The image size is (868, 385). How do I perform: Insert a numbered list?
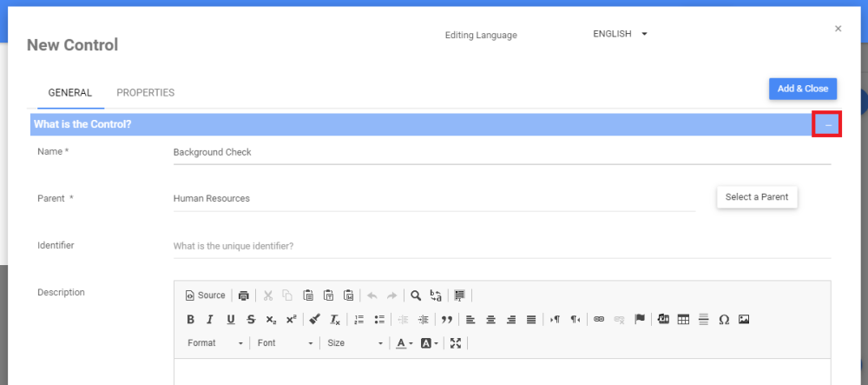(359, 319)
